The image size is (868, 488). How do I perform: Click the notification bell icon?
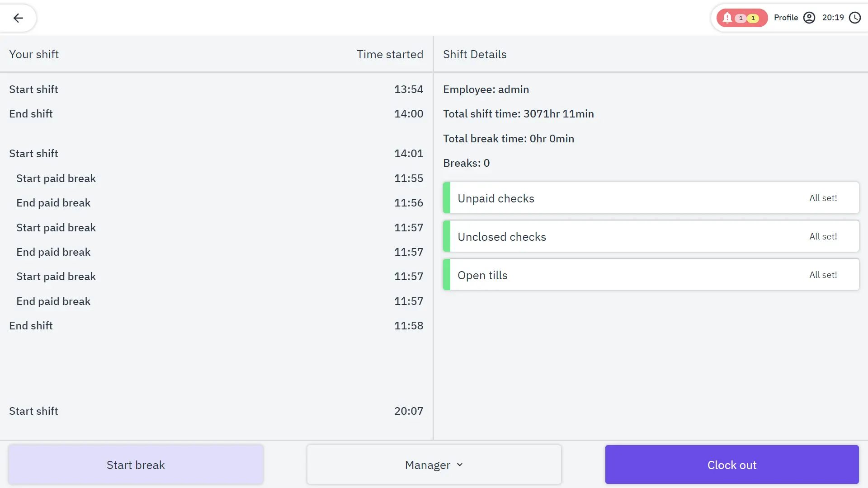click(726, 17)
